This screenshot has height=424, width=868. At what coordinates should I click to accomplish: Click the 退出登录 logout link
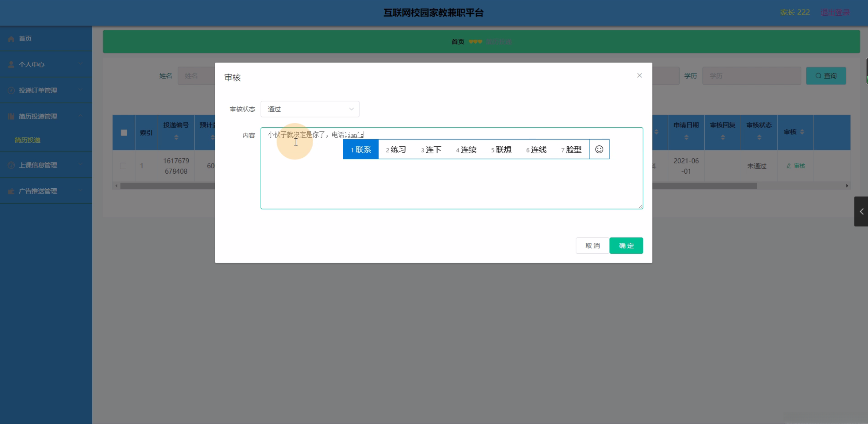835,13
